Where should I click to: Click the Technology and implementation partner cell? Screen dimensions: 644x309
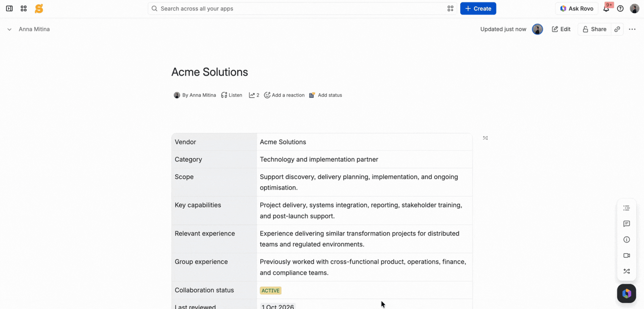pos(364,159)
